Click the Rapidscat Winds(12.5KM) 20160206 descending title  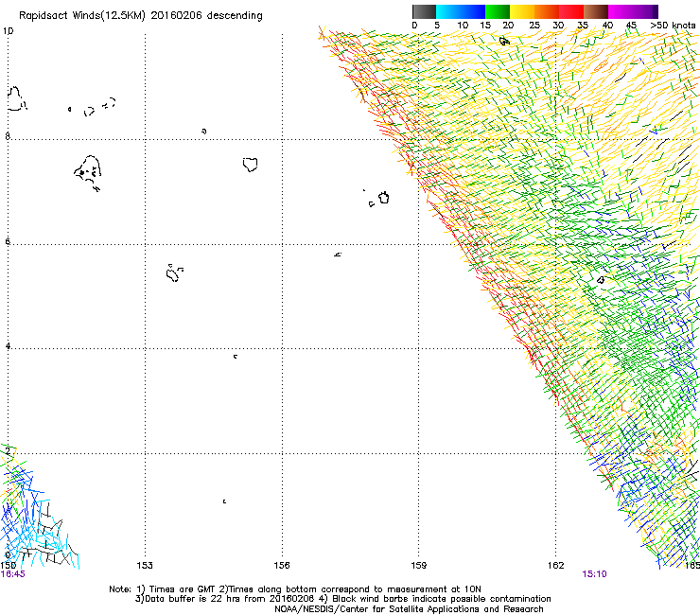coord(141,16)
